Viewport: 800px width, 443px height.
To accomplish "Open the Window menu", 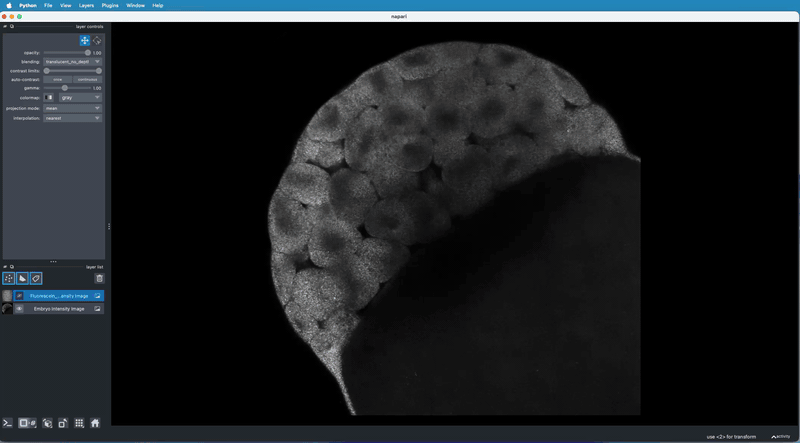I will pyautogui.click(x=135, y=5).
